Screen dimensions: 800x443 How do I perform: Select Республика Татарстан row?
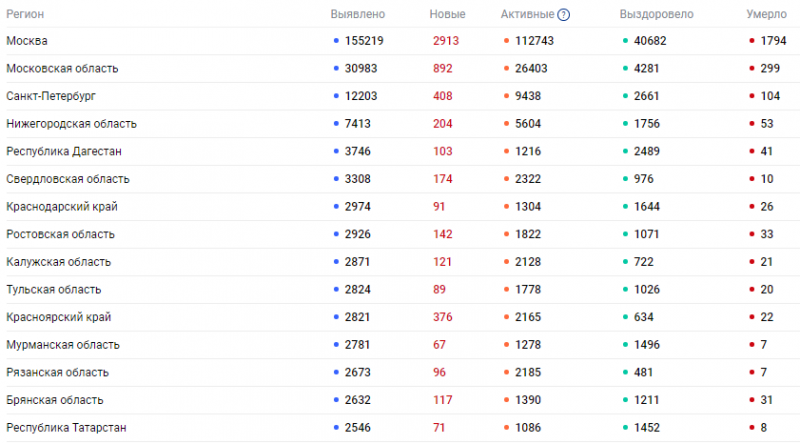(x=400, y=428)
